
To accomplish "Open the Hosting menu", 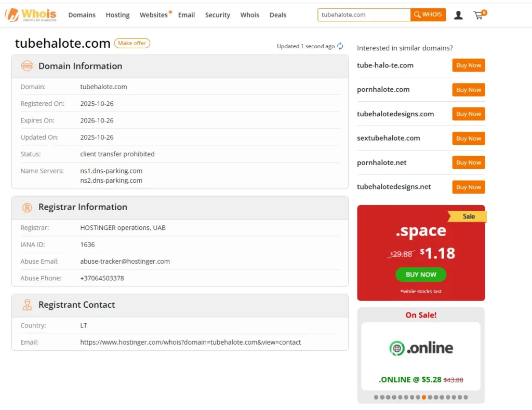I will point(118,15).
